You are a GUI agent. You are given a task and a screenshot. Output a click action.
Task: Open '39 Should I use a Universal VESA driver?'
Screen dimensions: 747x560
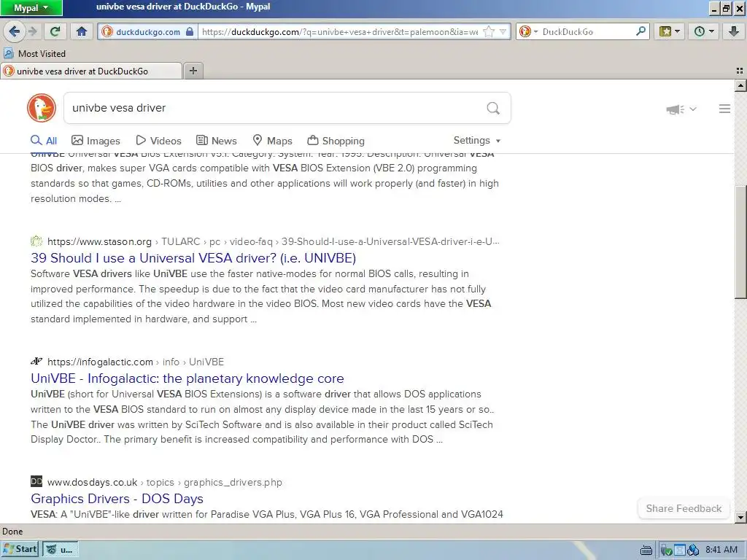pyautogui.click(x=193, y=257)
